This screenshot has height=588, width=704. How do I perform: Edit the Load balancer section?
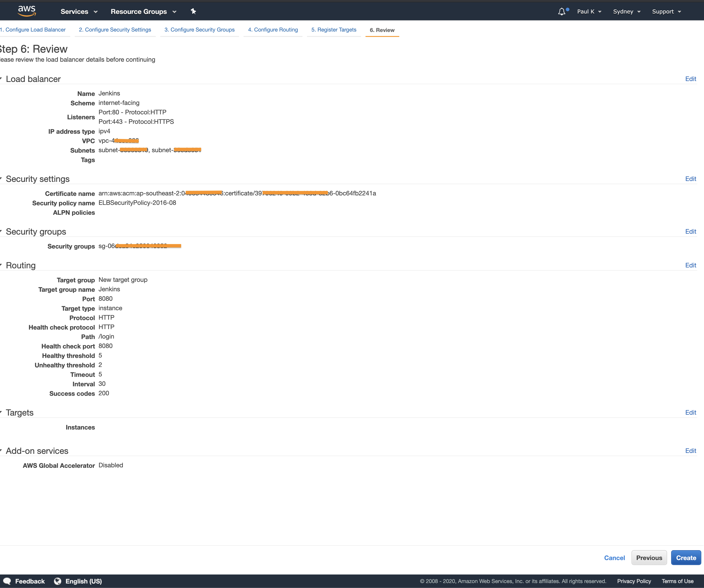coord(690,79)
